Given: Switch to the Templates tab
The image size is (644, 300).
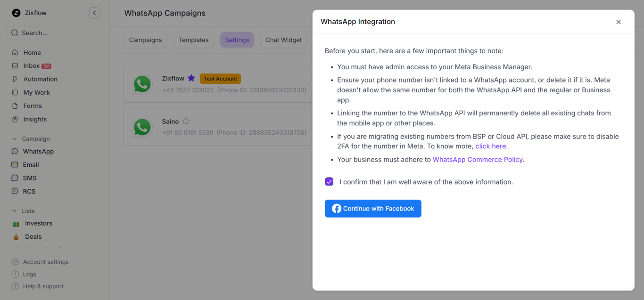Looking at the screenshot, I should coord(193,40).
